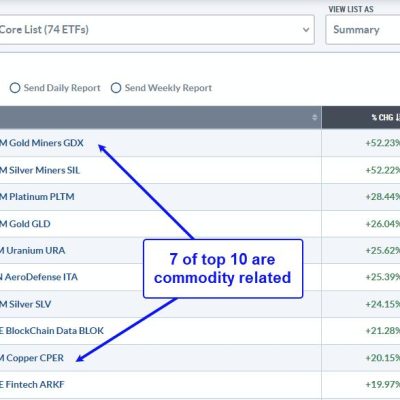
Task: Open the Platinum PLTM link
Action: [x=37, y=197]
